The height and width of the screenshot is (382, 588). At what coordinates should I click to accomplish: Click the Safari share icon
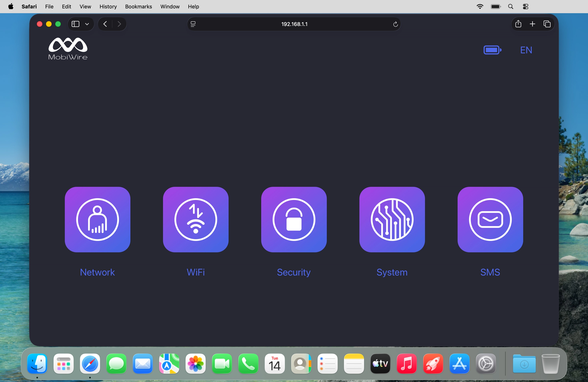(518, 24)
